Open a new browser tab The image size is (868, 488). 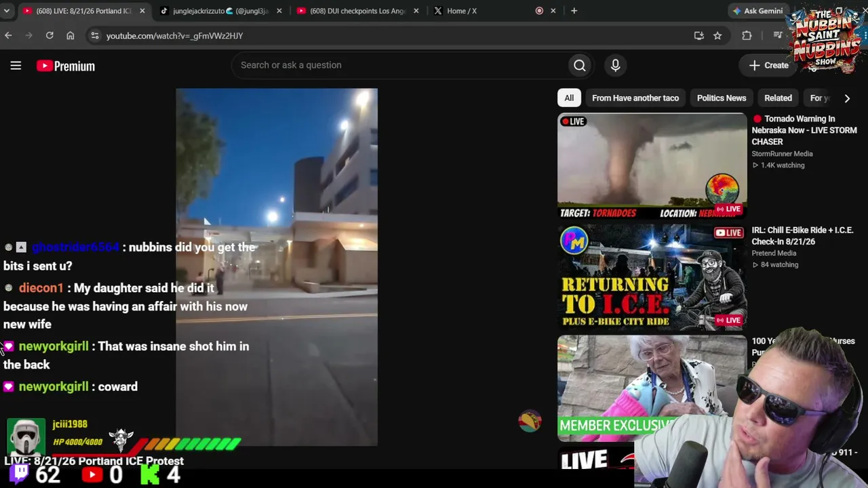coord(574,11)
